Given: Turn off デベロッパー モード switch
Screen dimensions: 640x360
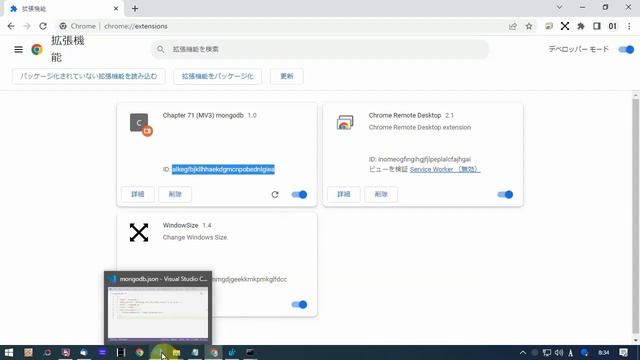Looking at the screenshot, I should click(626, 49).
